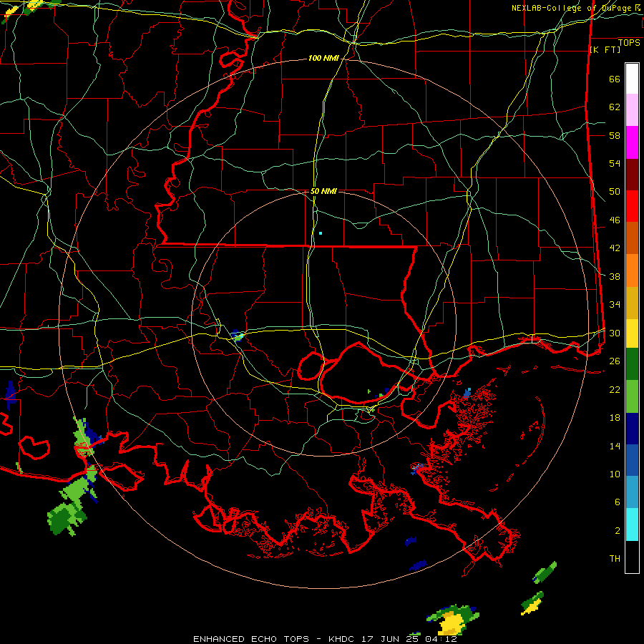
Task: Click the orange 38-42 legend swatch
Action: click(x=632, y=270)
